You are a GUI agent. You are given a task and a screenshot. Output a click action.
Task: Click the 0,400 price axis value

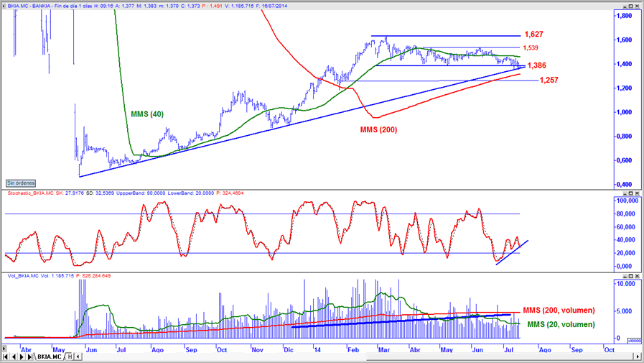coord(624,185)
